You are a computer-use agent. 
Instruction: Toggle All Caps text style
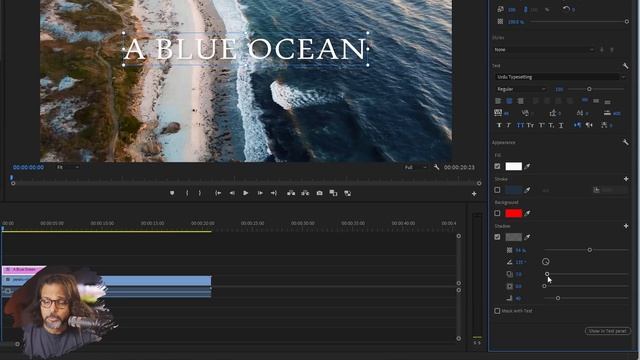pos(520,125)
